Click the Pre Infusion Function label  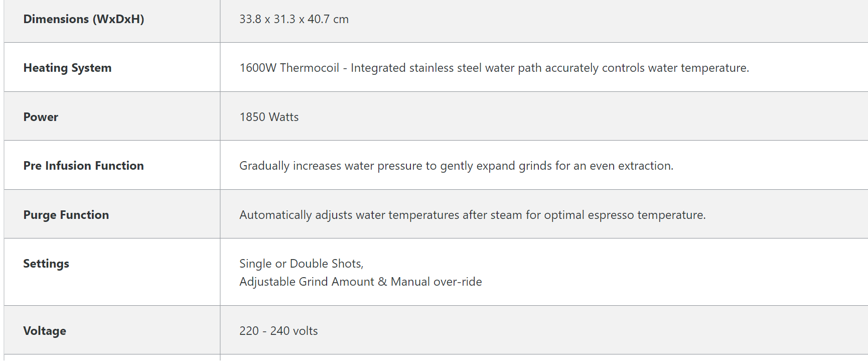click(x=83, y=166)
